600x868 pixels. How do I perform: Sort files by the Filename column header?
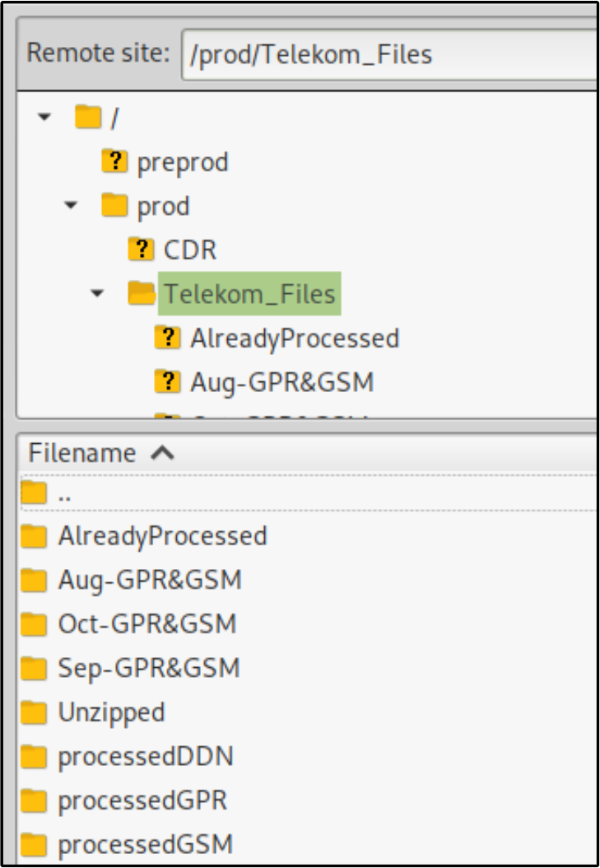[82, 453]
